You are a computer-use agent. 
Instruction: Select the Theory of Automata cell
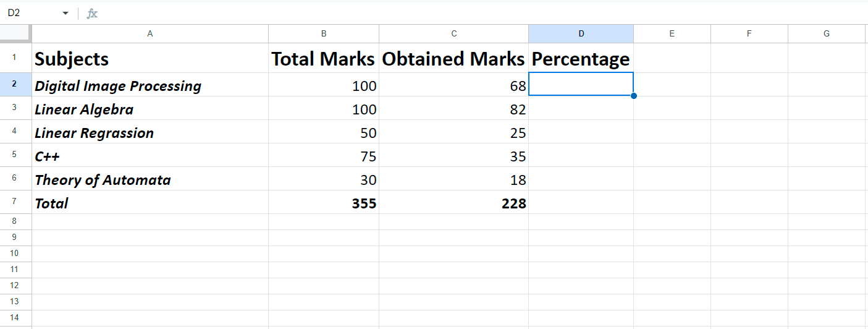tap(150, 179)
